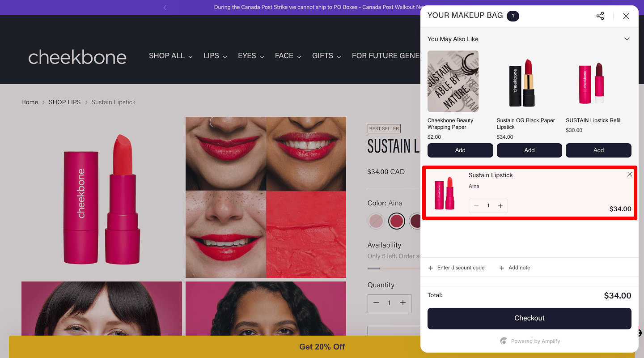The image size is (644, 358).
Task: Add SUSTAIN Lipstick Refill to bag
Action: (x=598, y=150)
